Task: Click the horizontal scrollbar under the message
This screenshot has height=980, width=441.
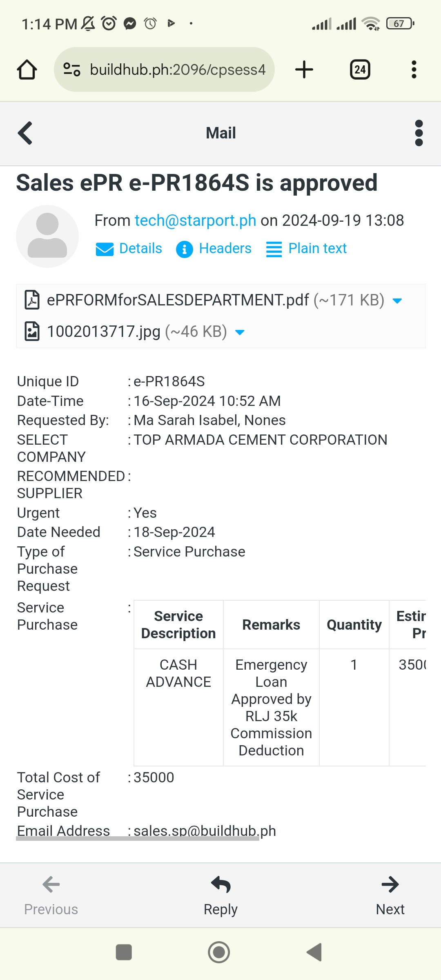Action: click(138, 839)
